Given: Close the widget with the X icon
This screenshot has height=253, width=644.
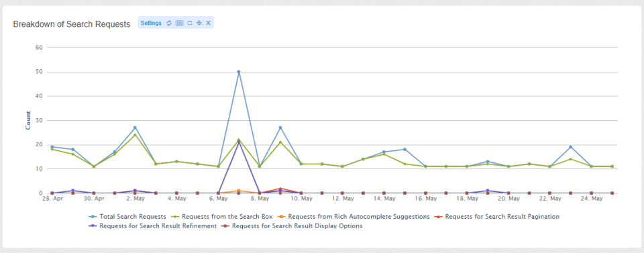Looking at the screenshot, I should tap(208, 23).
